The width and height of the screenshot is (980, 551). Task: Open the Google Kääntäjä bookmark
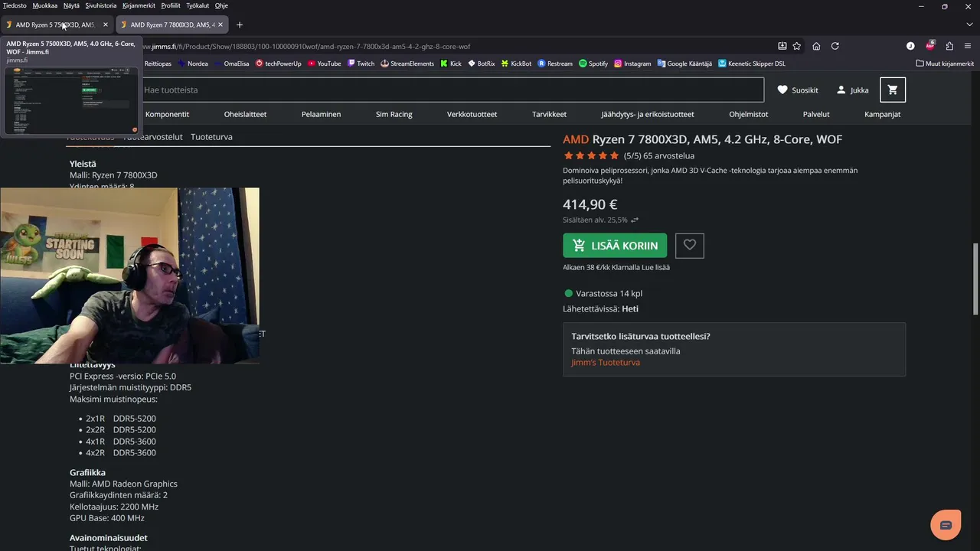[x=684, y=64]
